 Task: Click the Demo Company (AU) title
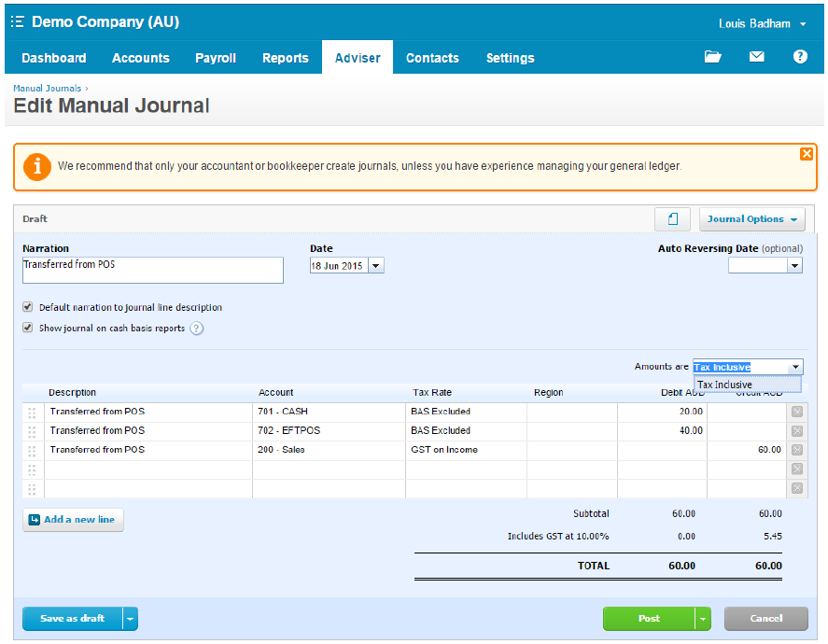pyautogui.click(x=105, y=21)
